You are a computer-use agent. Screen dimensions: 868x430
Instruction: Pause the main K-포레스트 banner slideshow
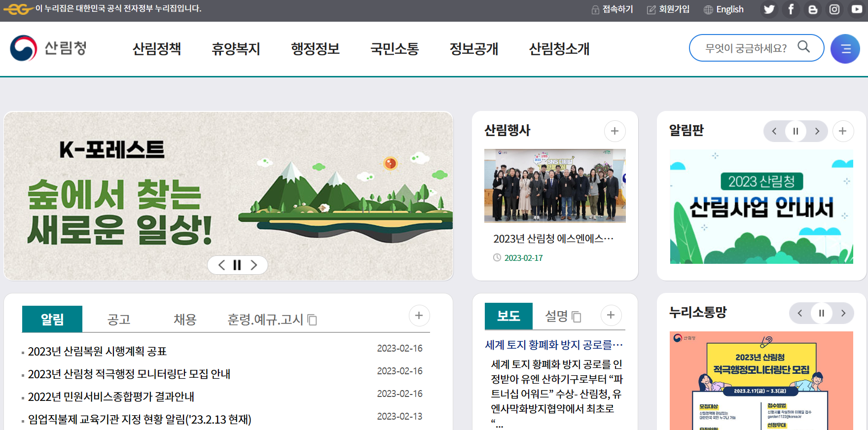point(237,265)
